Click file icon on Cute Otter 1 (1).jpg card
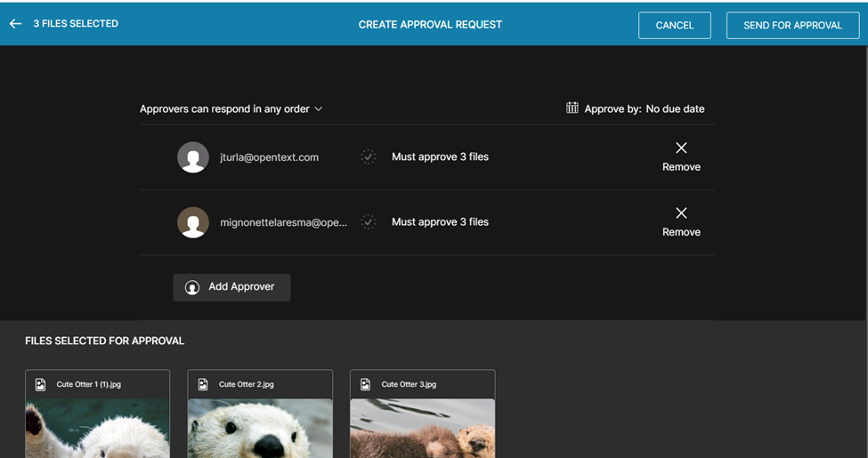Screen dimensions: 868x458 [40, 384]
